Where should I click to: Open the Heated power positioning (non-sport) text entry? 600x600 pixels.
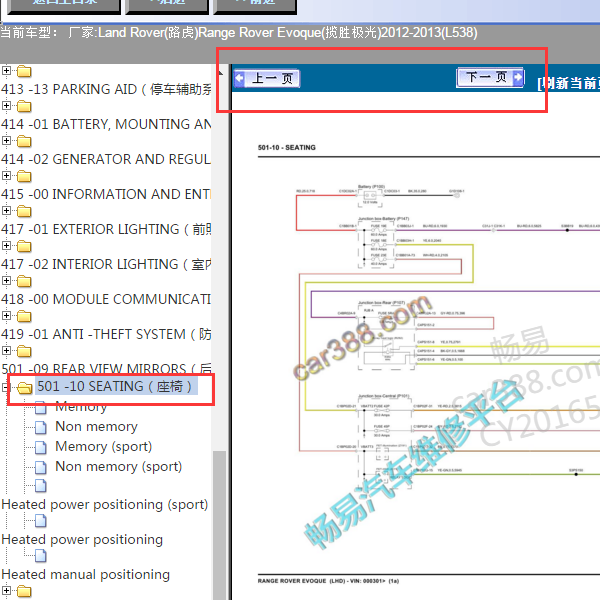coord(82,540)
